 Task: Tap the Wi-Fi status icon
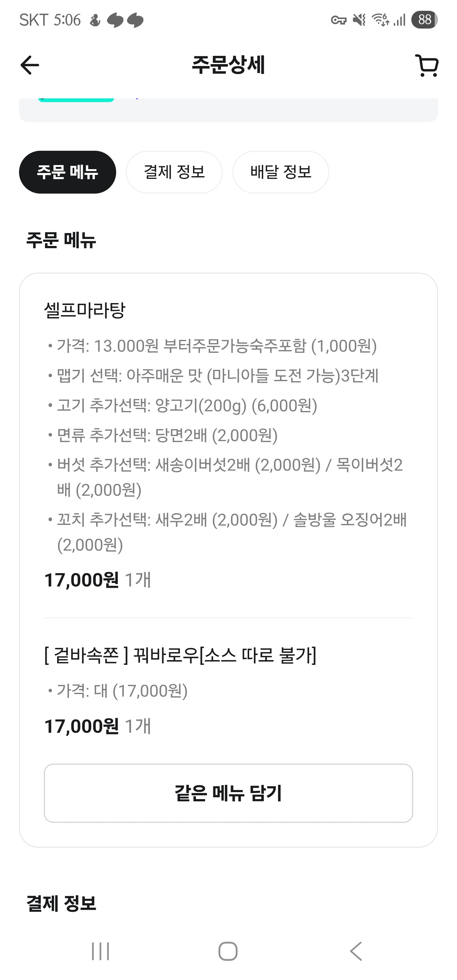coord(380,20)
